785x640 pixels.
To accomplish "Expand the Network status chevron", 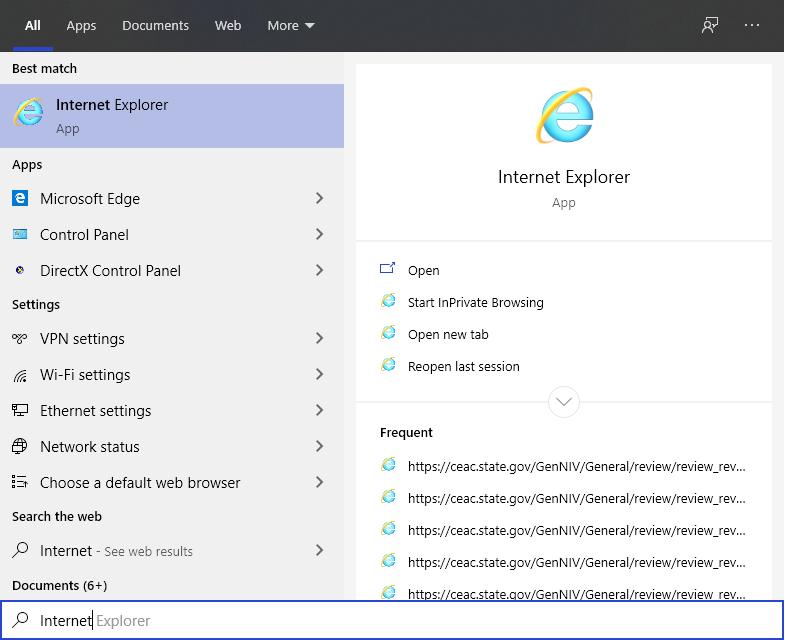I will tap(320, 447).
